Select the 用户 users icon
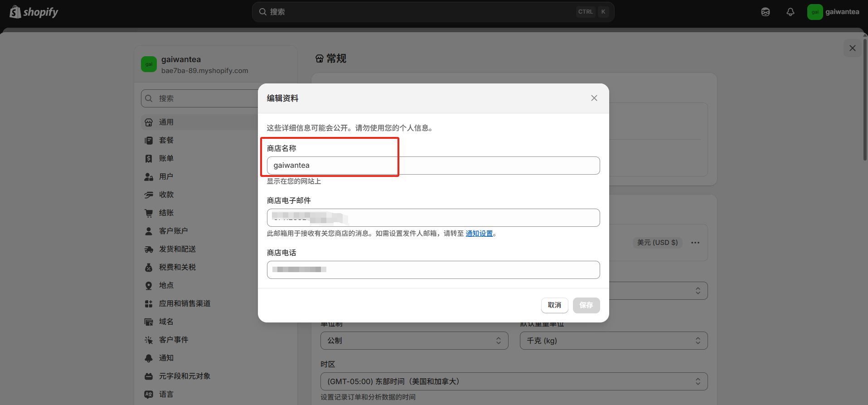Image resolution: width=868 pixels, height=405 pixels. click(x=149, y=177)
